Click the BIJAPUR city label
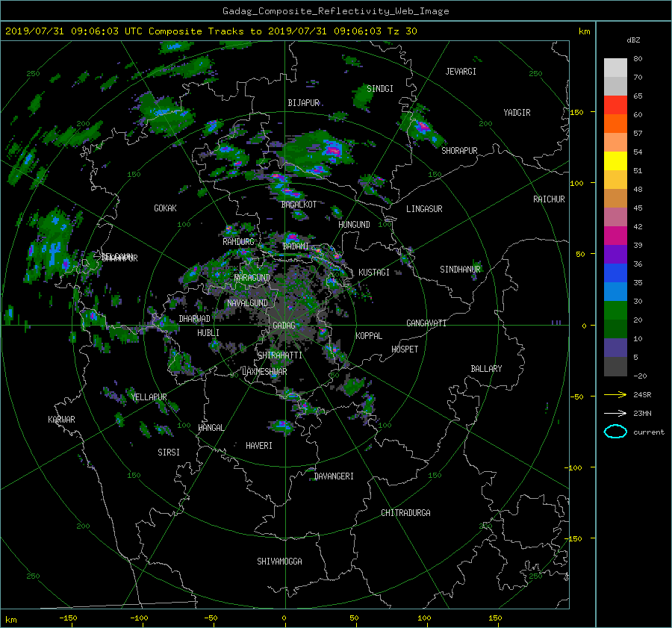 (303, 103)
